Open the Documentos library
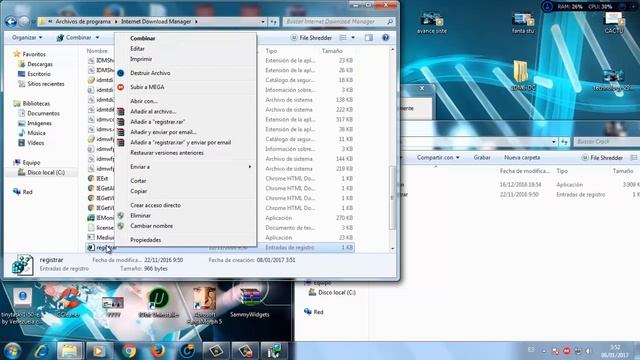Image resolution: width=640 pixels, height=360 pixels. [43, 113]
